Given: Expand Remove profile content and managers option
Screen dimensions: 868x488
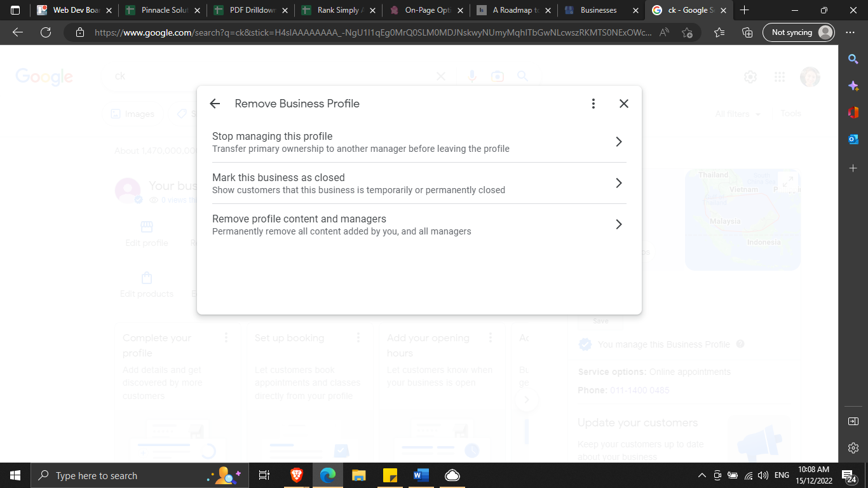Looking at the screenshot, I should click(x=618, y=224).
